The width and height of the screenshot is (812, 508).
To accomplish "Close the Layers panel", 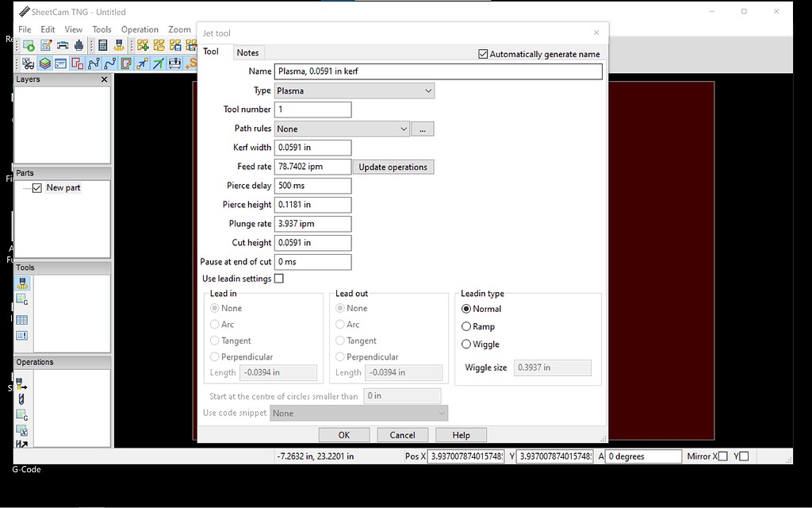I will tap(104, 79).
